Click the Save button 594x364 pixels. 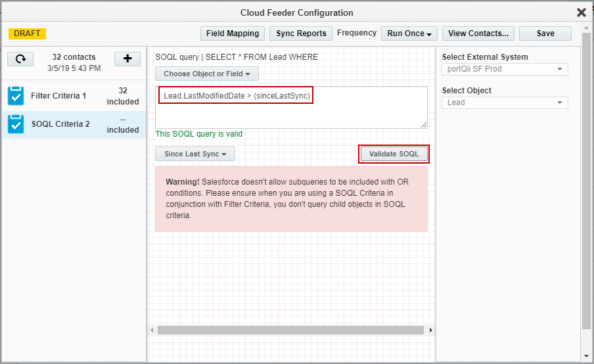(545, 34)
